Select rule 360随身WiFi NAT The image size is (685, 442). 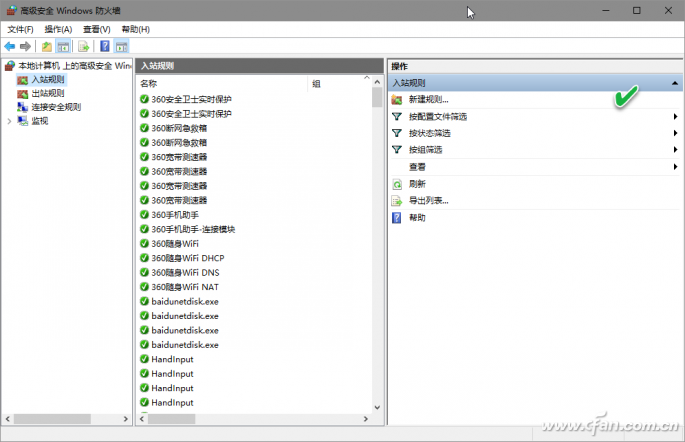(x=185, y=287)
